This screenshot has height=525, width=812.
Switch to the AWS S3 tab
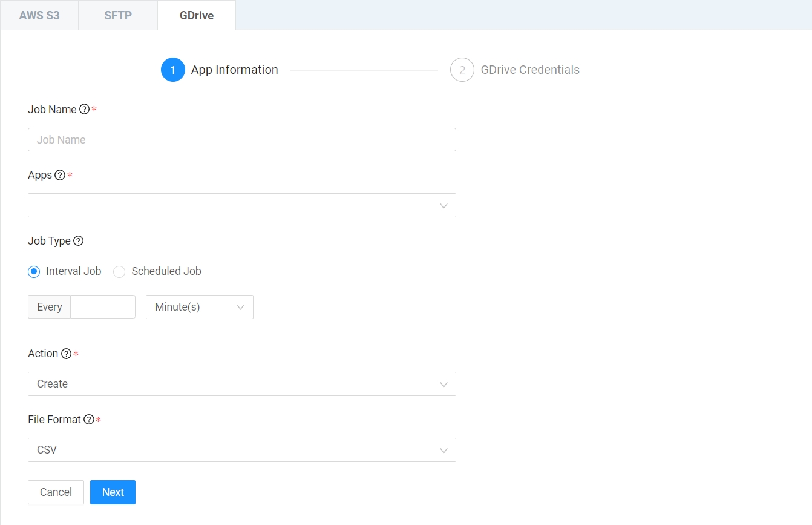[x=39, y=16]
